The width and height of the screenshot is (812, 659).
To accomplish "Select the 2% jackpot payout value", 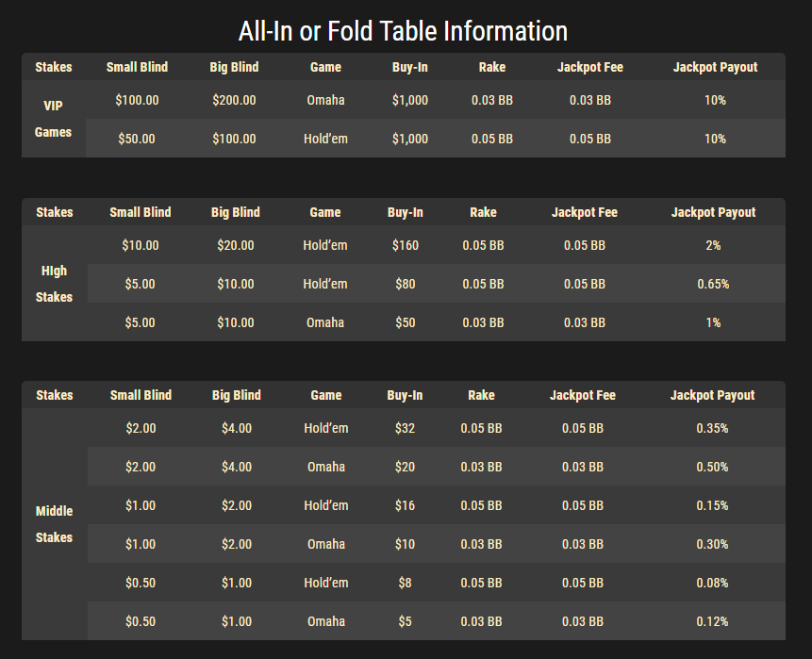I will 713,245.
